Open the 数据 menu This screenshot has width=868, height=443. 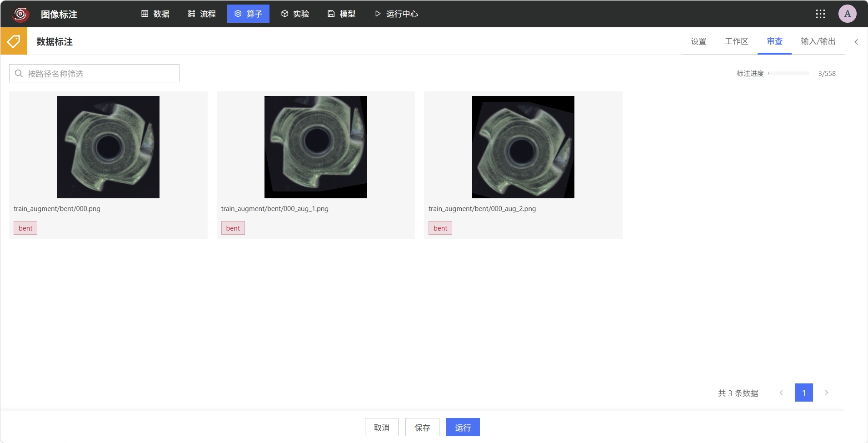pos(155,14)
